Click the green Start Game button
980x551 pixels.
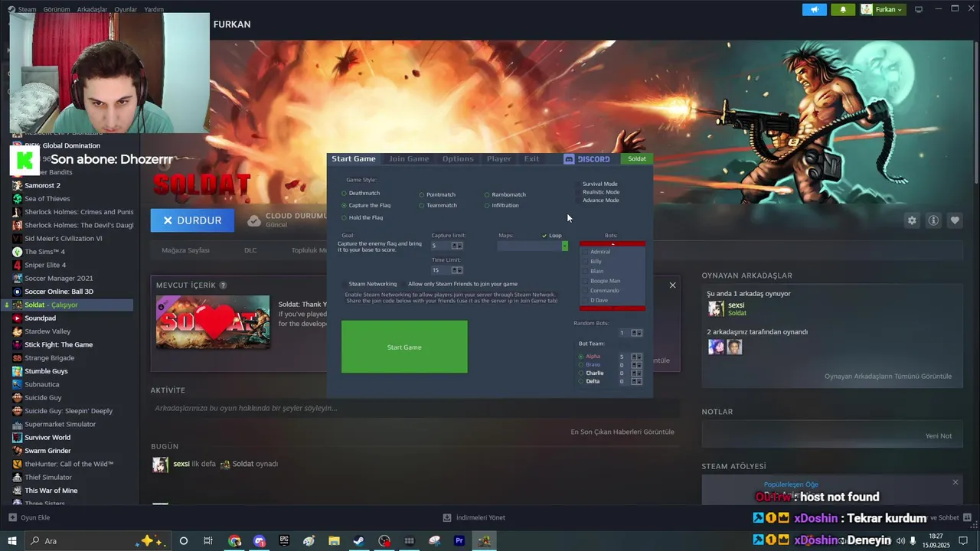click(x=404, y=347)
